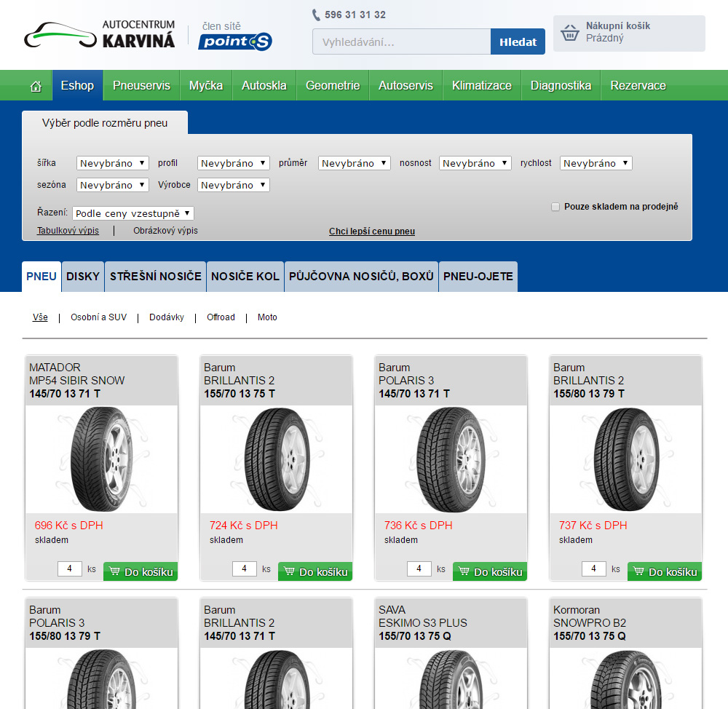Open the Barum BRILLANTIS 2 155/70 tire image
Image resolution: width=728 pixels, height=709 pixels.
coord(276,459)
